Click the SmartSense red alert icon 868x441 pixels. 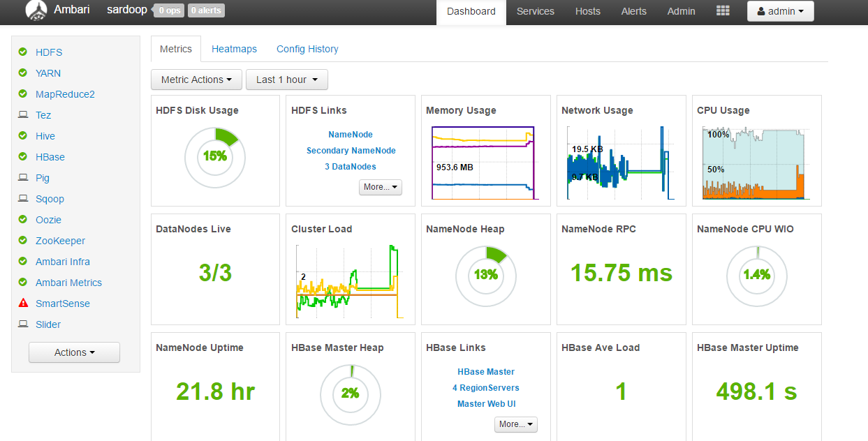coord(23,304)
